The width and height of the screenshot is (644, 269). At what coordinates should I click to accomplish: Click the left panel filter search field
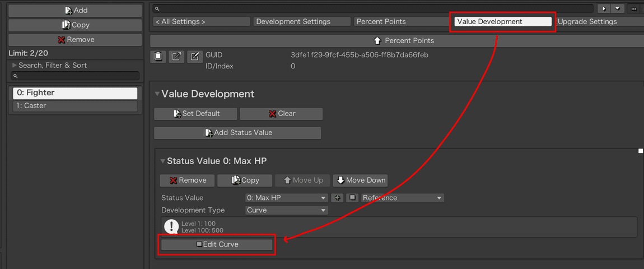(75, 76)
